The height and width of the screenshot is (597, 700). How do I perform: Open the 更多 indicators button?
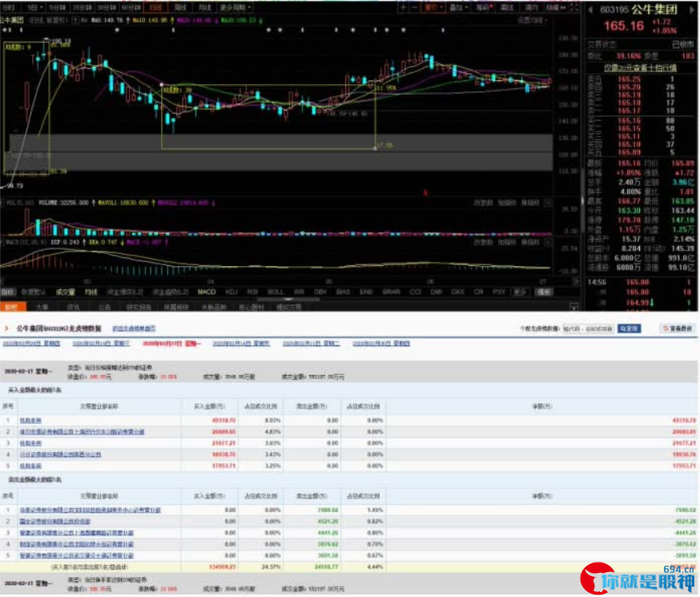coord(520,292)
